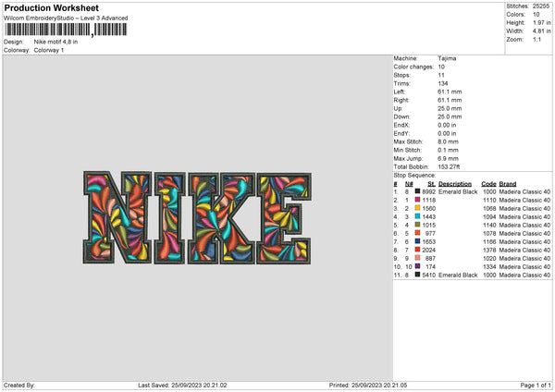Select 'Wilcom EmbroideryStudio – Level 3 Advanced' text

[x=66, y=18]
